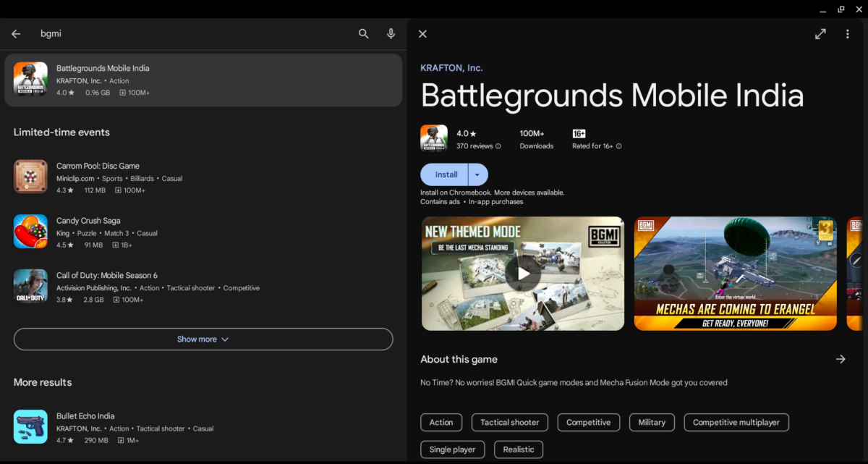Image resolution: width=868 pixels, height=464 pixels.
Task: Select the Single player tag chip
Action: 453,450
